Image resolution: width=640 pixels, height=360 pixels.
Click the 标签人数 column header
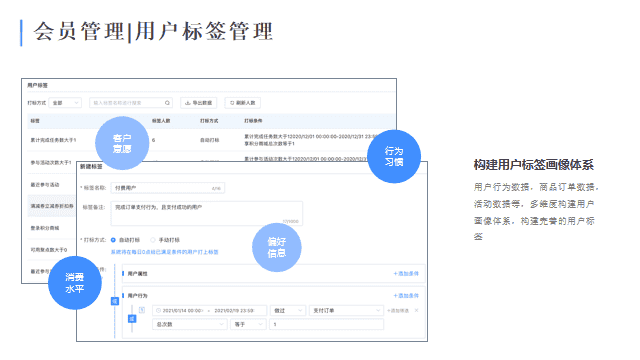(161, 121)
